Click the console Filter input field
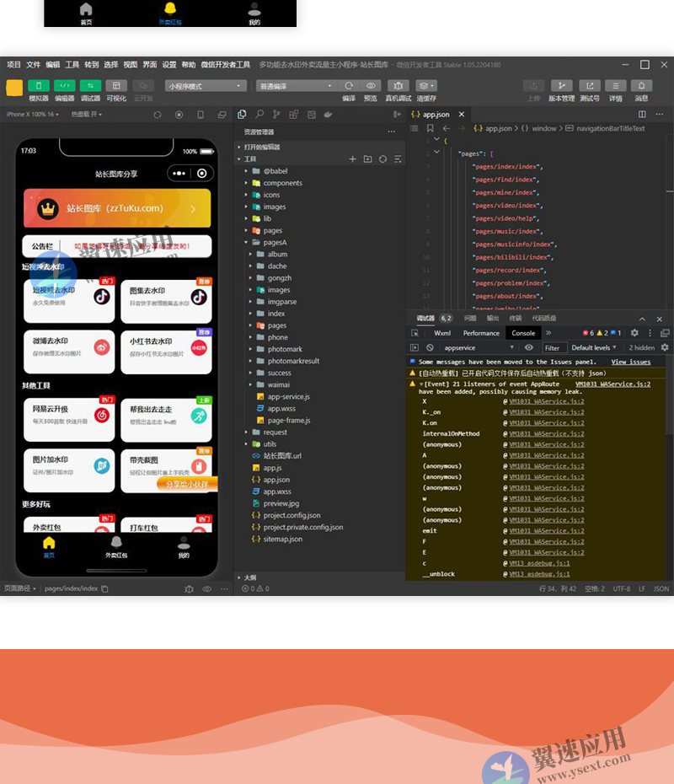 pos(553,347)
